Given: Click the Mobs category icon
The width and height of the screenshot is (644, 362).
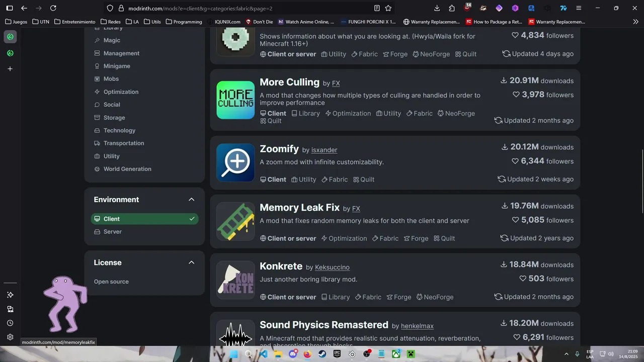Looking at the screenshot, I should click(97, 79).
